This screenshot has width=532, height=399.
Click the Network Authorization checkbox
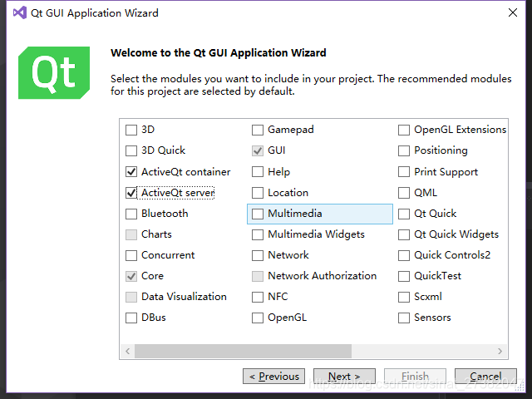coord(258,276)
